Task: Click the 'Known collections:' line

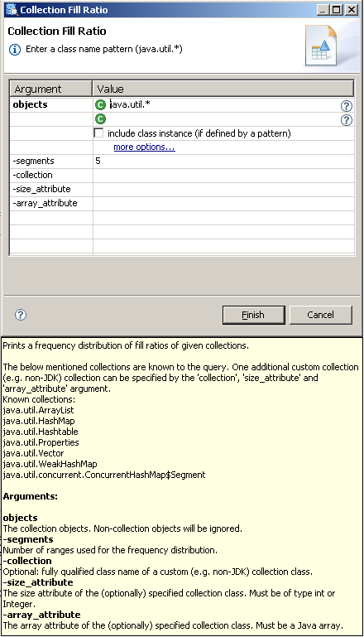Action: coord(39,399)
